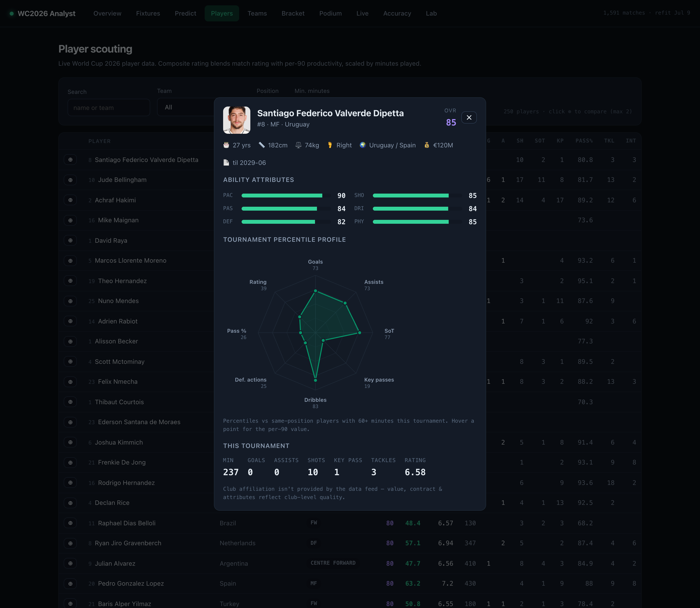Image resolution: width=700 pixels, height=608 pixels.
Task: Switch to the Bracket tab
Action: coord(293,13)
